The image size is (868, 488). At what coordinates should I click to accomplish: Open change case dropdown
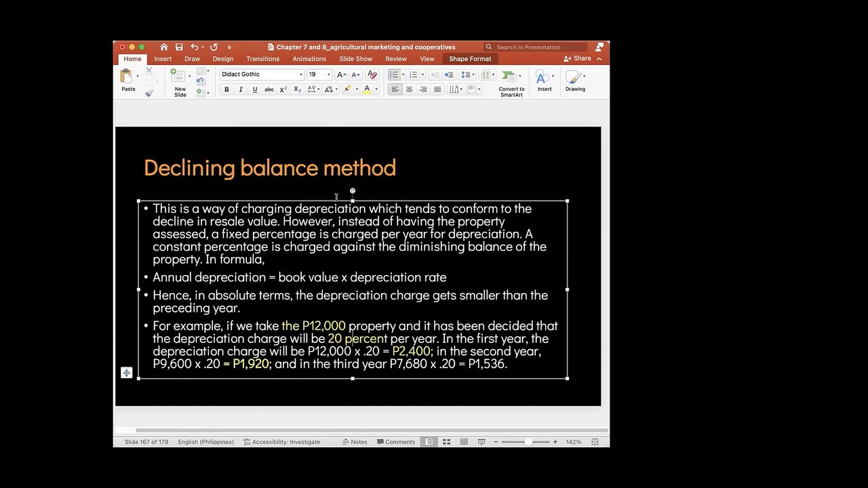331,89
